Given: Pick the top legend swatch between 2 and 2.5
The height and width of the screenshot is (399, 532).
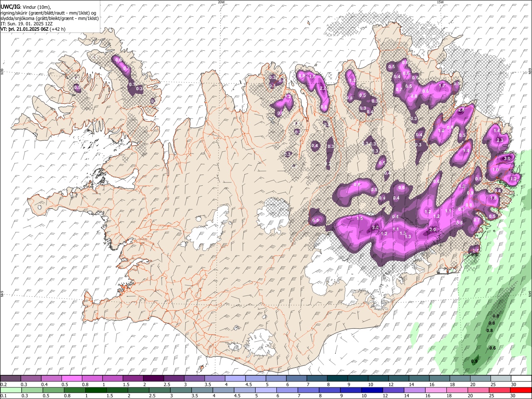Looking at the screenshot, I should 153,378.
